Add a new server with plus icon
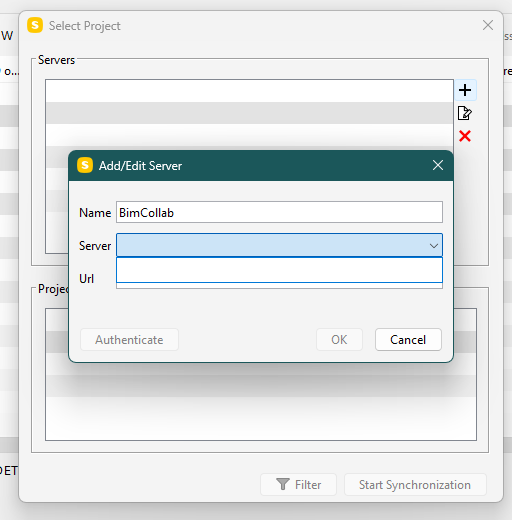512x520 pixels. (x=465, y=90)
